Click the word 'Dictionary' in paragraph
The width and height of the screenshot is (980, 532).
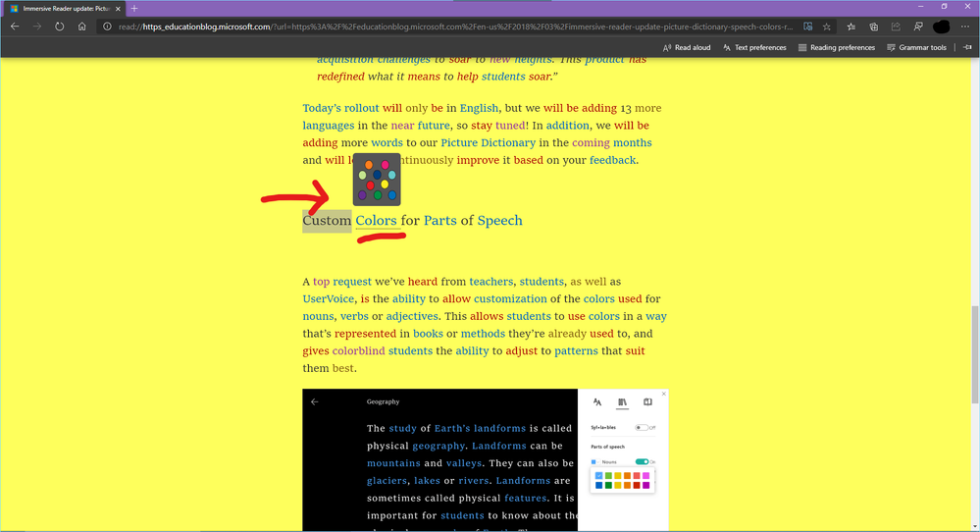tap(507, 143)
